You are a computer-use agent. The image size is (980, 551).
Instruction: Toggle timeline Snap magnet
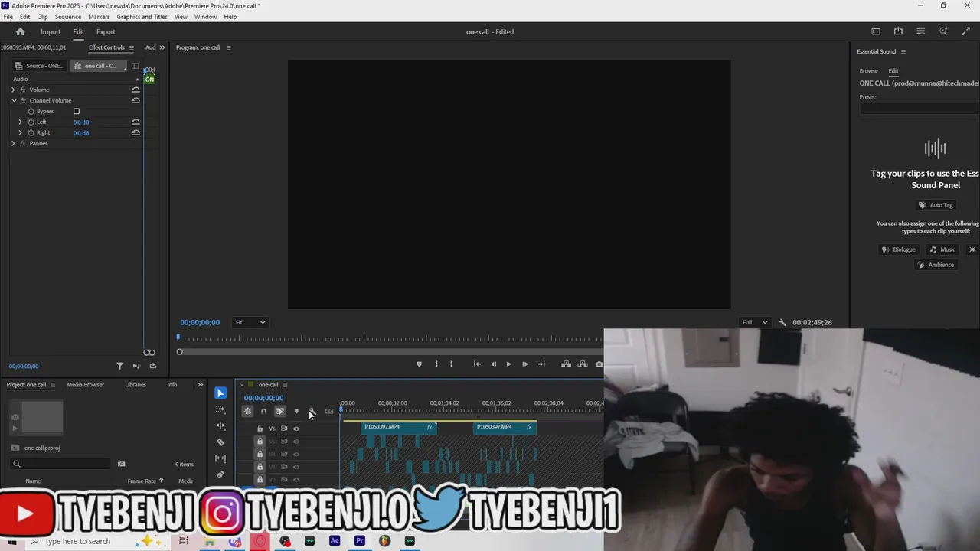tap(263, 411)
